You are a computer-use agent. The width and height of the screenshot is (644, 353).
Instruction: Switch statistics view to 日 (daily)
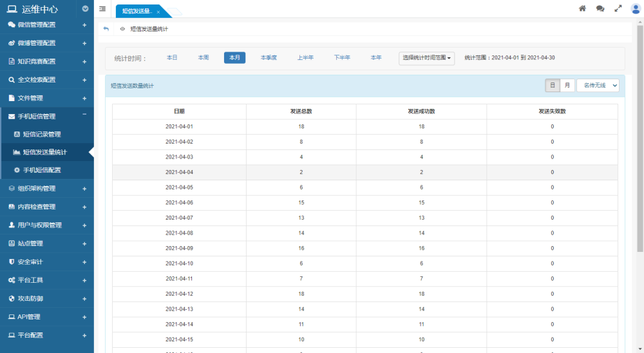(x=552, y=85)
